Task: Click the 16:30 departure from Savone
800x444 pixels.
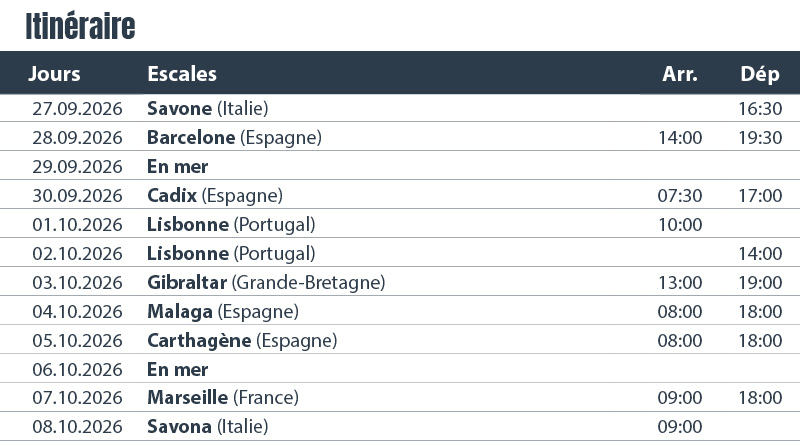Action: [x=760, y=108]
